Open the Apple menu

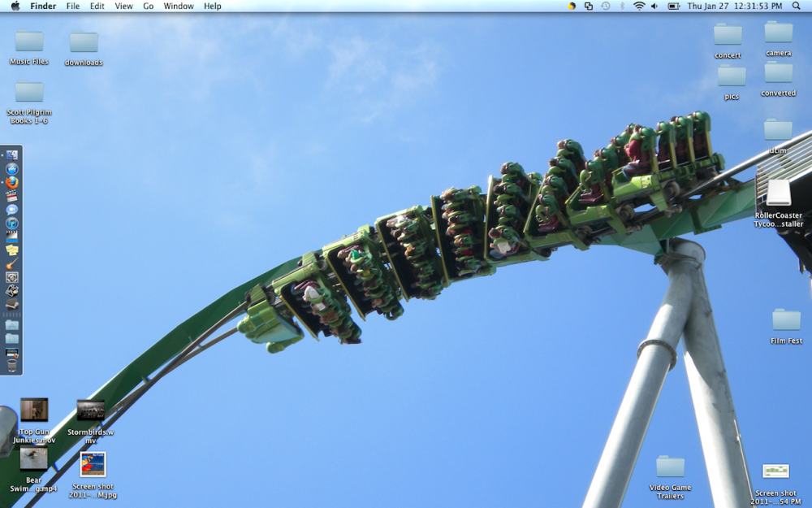15,6
